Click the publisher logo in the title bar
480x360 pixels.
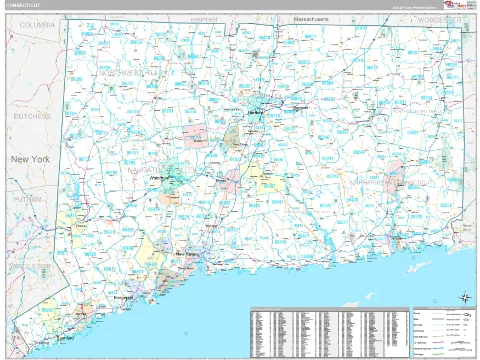coord(454,5)
